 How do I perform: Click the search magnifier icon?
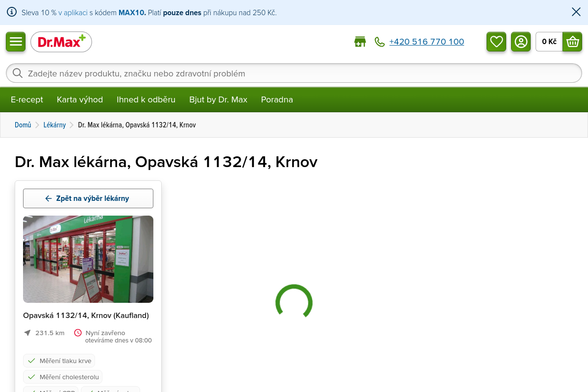[x=18, y=73]
